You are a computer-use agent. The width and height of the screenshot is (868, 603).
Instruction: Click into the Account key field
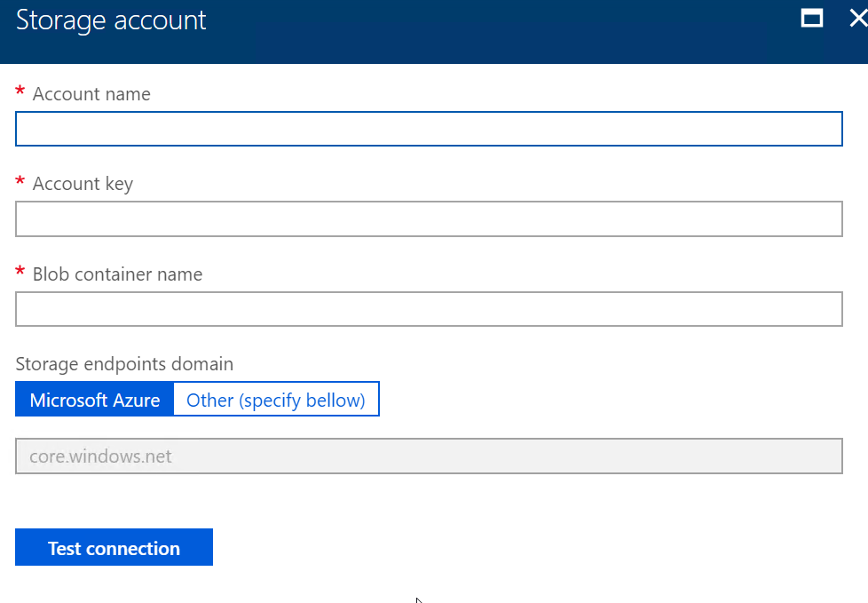429,218
